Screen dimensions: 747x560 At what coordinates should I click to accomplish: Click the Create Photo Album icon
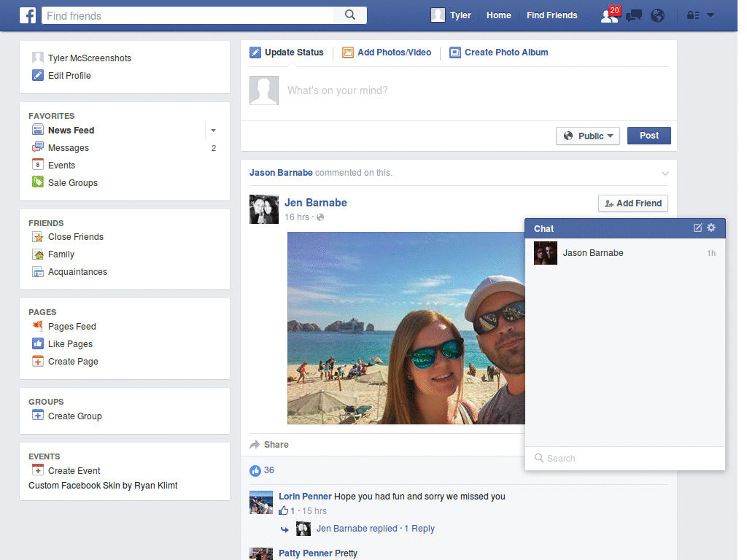coord(455,52)
